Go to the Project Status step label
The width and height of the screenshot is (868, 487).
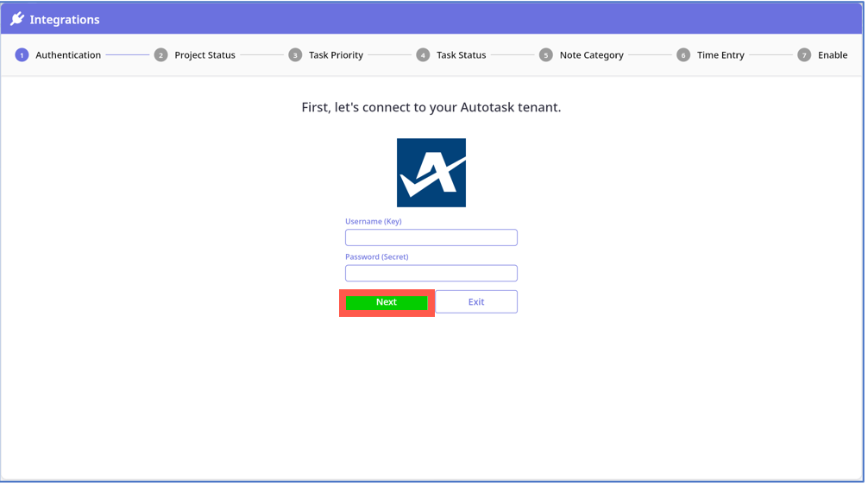point(204,55)
